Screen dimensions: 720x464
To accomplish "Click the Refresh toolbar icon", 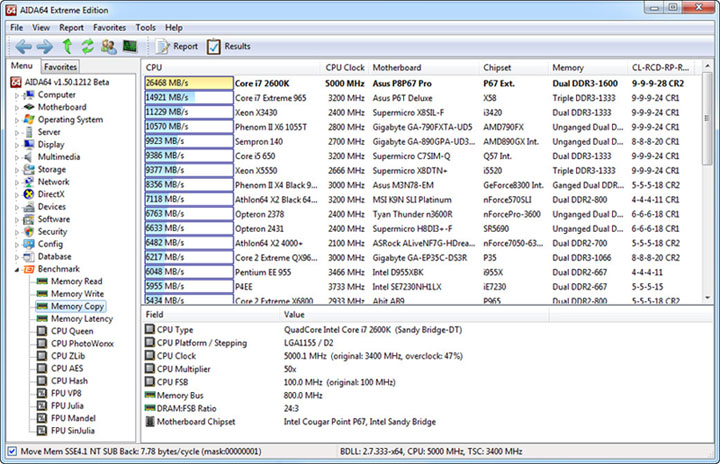I will 88,46.
